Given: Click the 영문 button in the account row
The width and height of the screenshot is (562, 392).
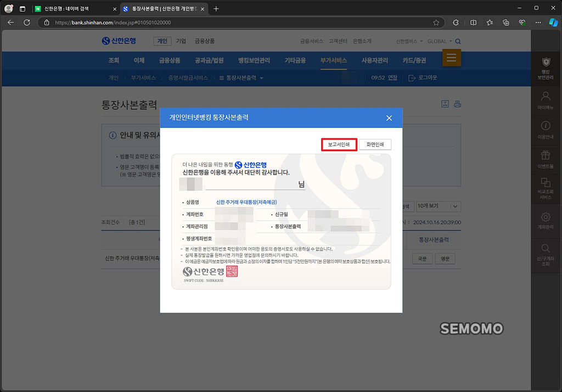Looking at the screenshot, I should [x=445, y=259].
